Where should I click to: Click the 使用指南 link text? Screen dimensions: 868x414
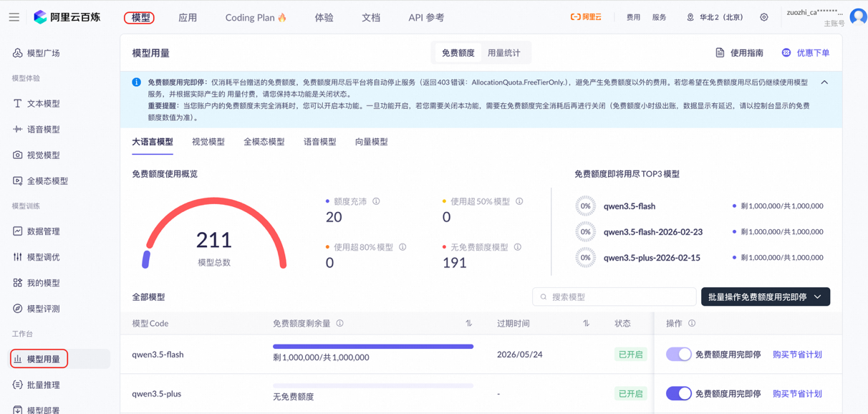coord(747,53)
